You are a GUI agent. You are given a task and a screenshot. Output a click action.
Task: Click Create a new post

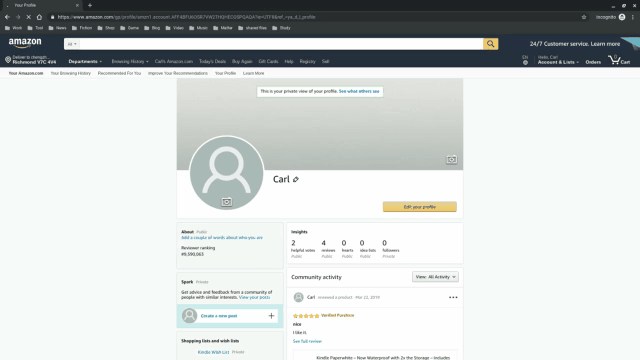(219, 316)
